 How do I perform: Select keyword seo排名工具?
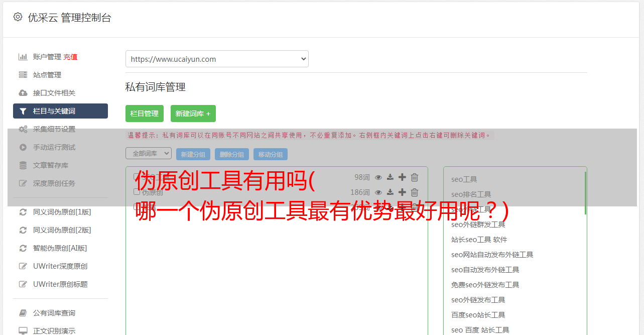(x=471, y=194)
